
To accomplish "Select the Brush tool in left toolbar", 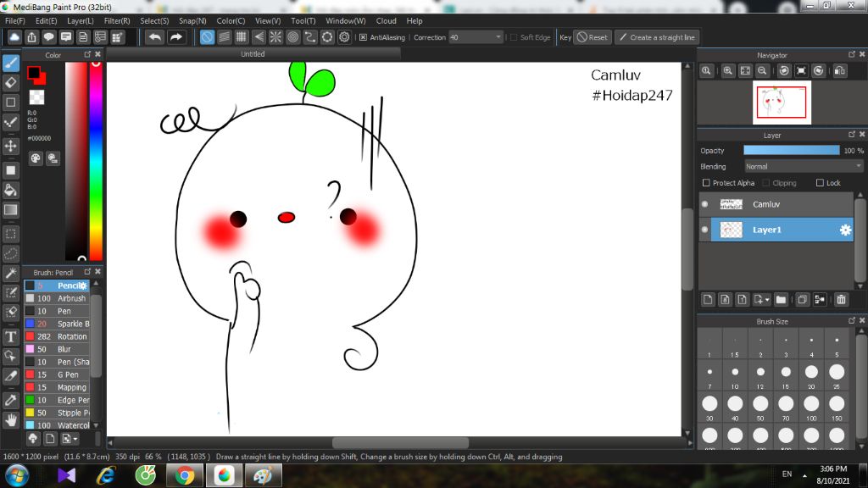I will 10,63.
